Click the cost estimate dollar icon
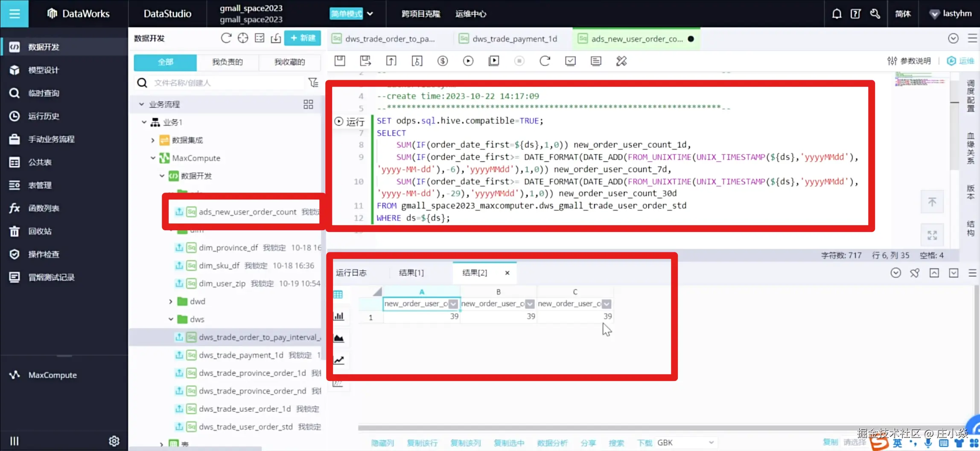 [x=443, y=61]
